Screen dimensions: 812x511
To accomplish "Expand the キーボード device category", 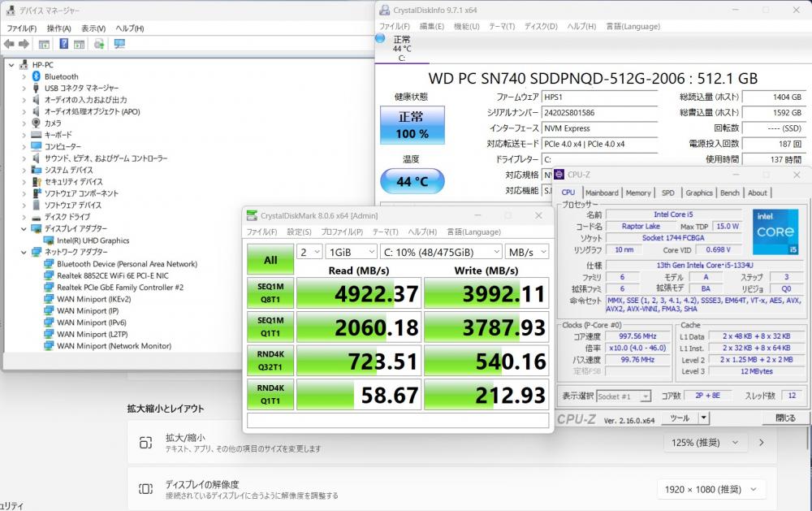I will tap(24, 135).
